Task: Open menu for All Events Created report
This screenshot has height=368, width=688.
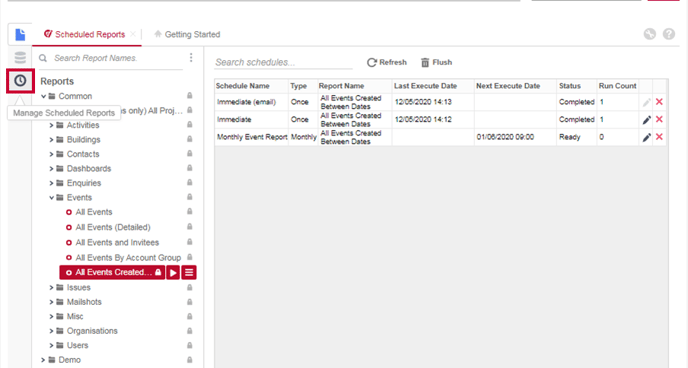Action: click(189, 272)
